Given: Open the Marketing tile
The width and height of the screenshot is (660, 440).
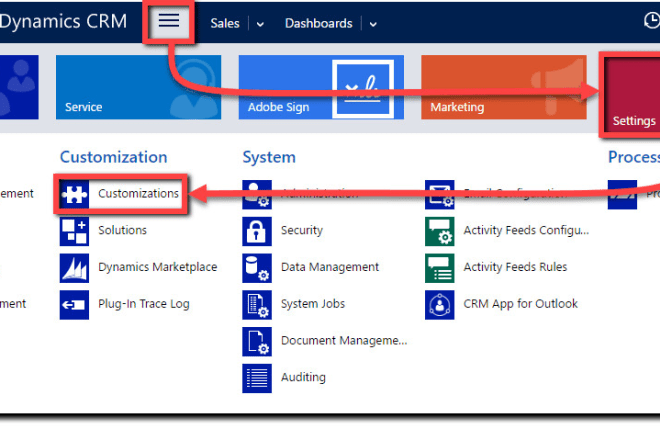Looking at the screenshot, I should point(504,87).
